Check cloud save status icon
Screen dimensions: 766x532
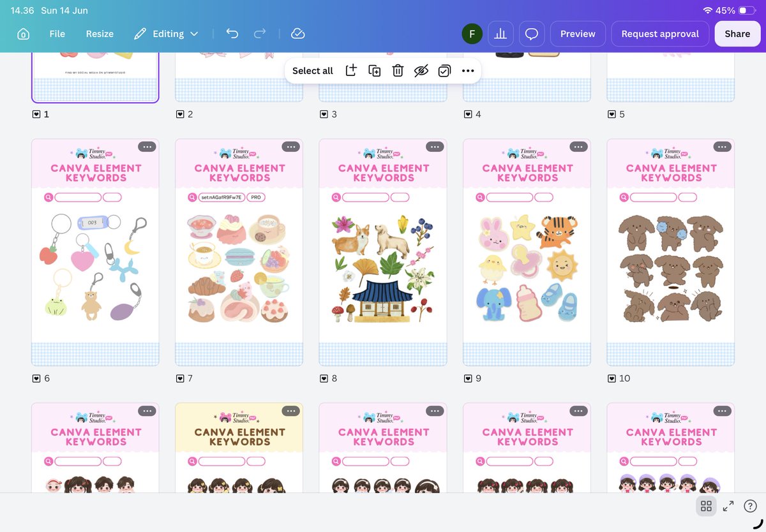click(x=297, y=34)
